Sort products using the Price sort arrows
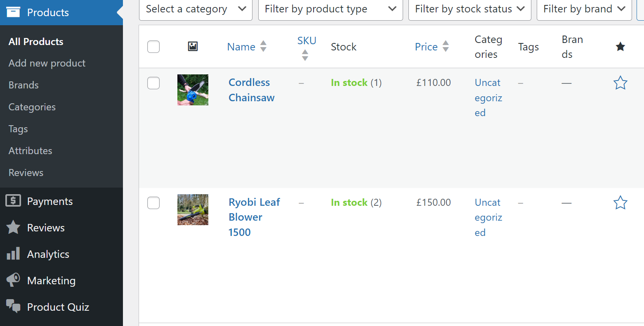 [446, 47]
